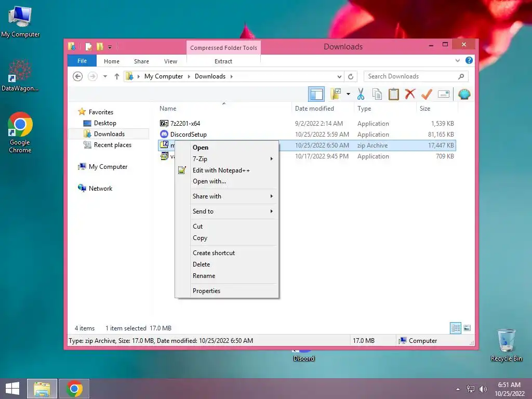Image resolution: width=532 pixels, height=399 pixels.
Task: Toggle the navigation pane layout button
Action: click(316, 94)
